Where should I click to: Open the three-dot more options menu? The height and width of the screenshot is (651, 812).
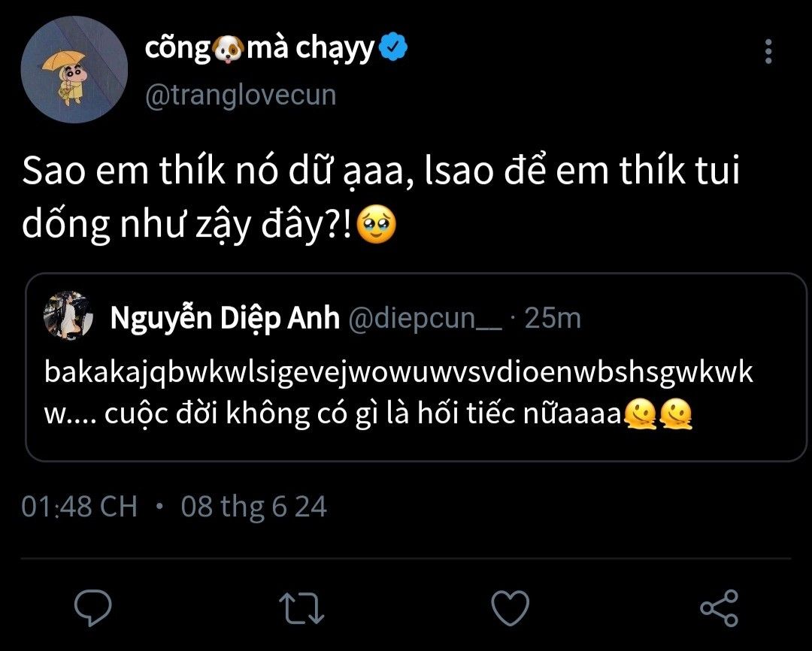coord(768,52)
